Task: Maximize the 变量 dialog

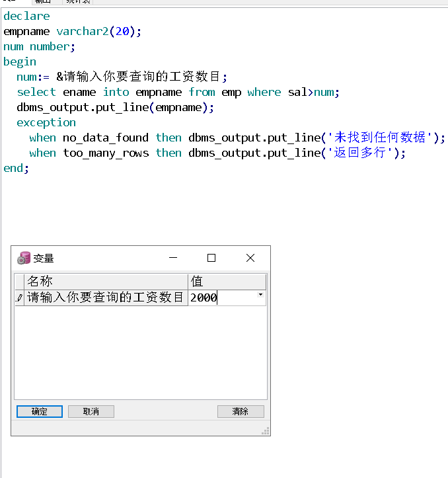Action: 211,258
